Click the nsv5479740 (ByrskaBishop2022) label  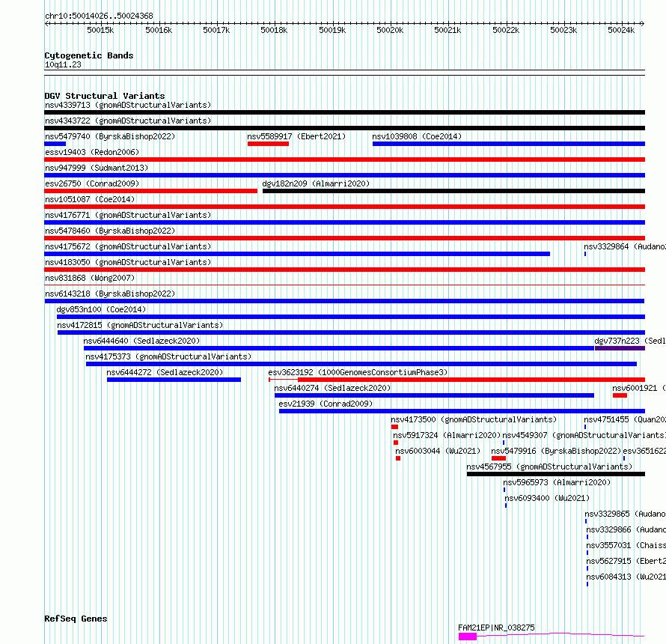point(110,136)
